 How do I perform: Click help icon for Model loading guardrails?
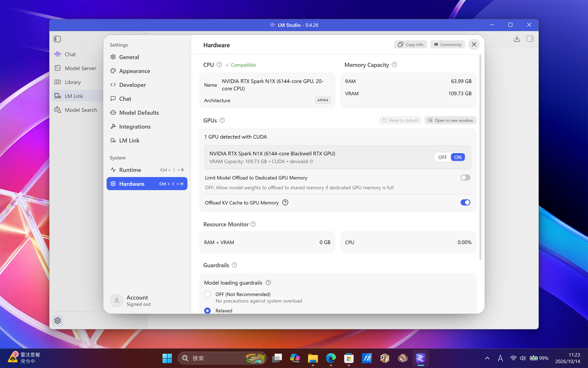coord(268,282)
